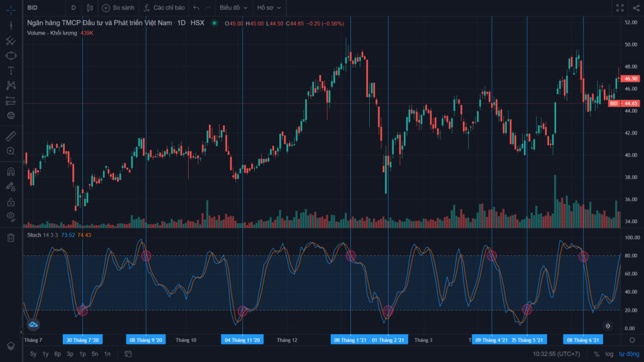Screen dimensions: 644x362
Task: Enter fullscreen chart mode
Action: tap(619, 8)
